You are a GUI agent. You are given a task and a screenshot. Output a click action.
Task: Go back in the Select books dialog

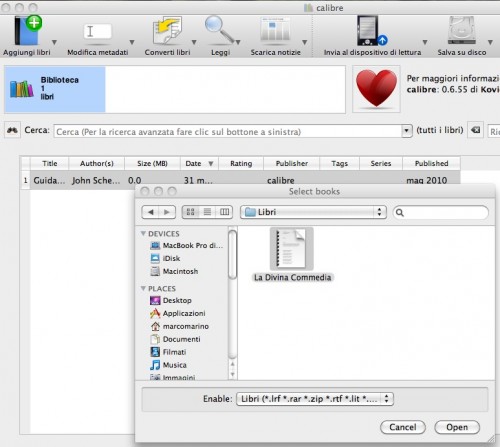150,212
